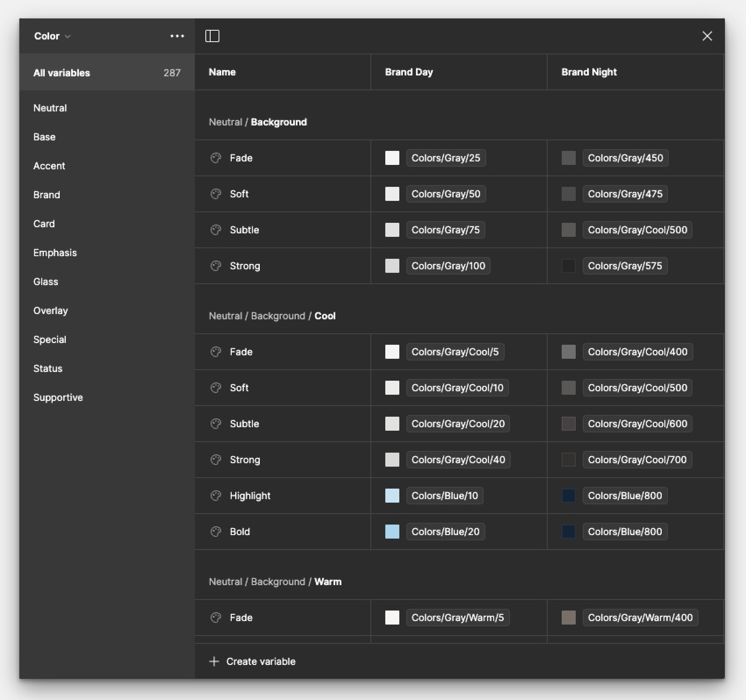Select All variables in the sidebar
746x700 pixels.
(61, 73)
